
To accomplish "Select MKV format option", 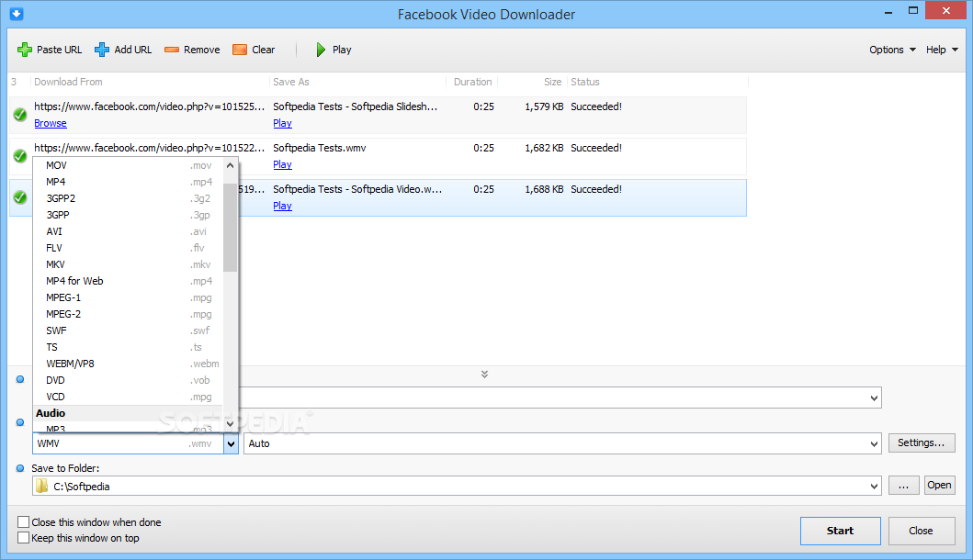I will click(x=129, y=264).
